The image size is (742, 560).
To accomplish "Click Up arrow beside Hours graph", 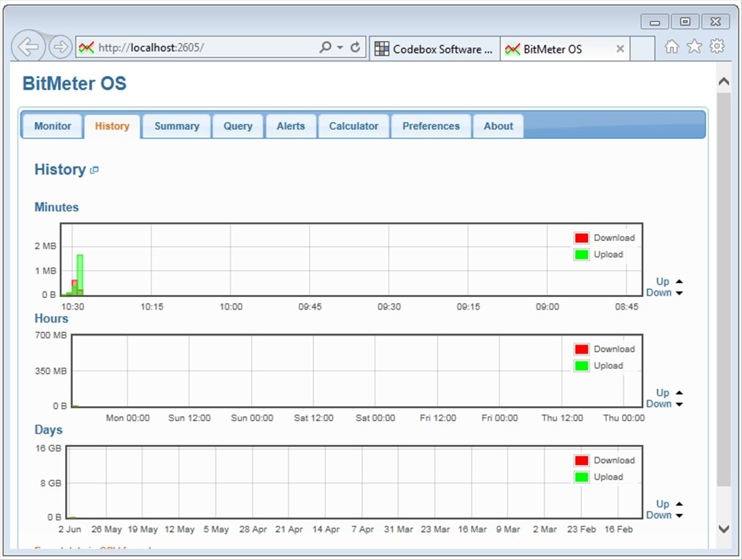I will [679, 393].
